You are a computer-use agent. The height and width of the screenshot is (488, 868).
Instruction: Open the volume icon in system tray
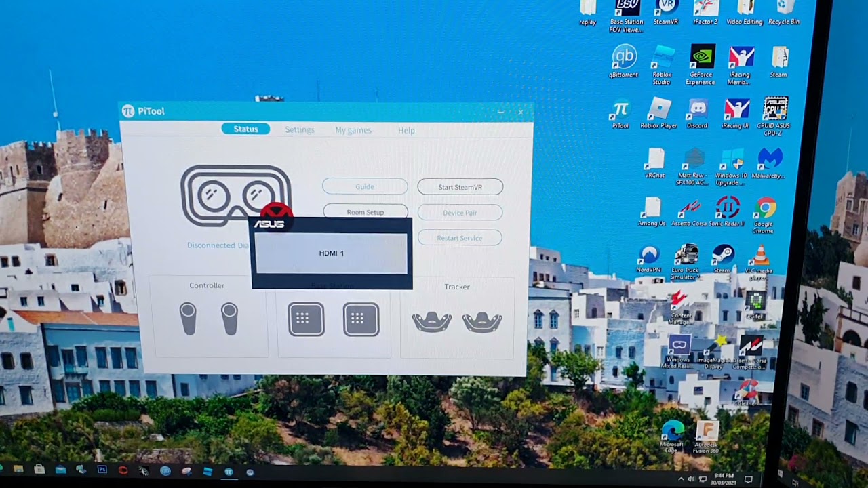[x=692, y=479]
